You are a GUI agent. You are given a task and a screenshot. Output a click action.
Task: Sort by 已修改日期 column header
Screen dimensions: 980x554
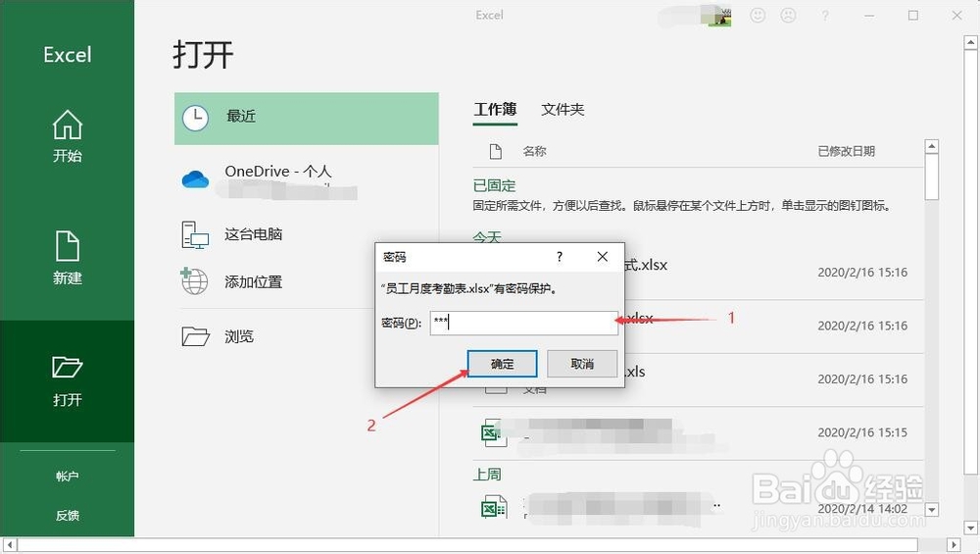[847, 151]
